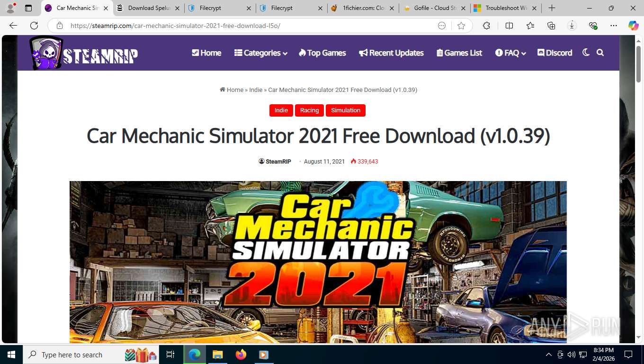Expand the Categories dropdown menu
This screenshot has width=644, height=364.
click(261, 53)
